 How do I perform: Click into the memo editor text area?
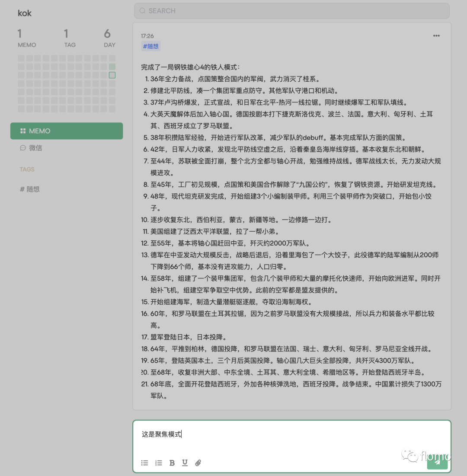(x=292, y=434)
